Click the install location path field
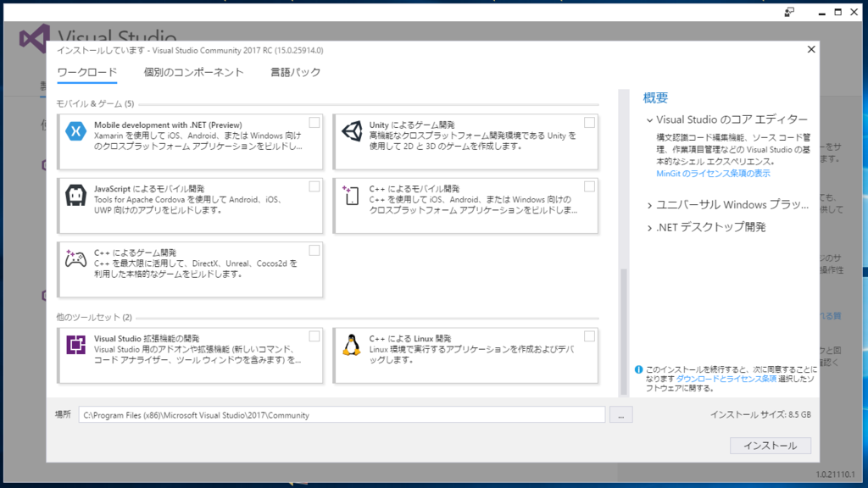This screenshot has width=868, height=488. click(342, 415)
